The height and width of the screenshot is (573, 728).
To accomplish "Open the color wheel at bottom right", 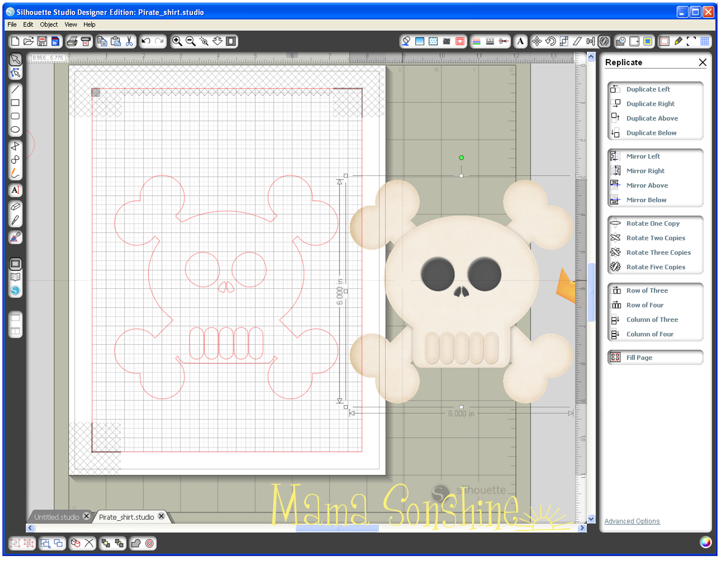I will pos(706,542).
